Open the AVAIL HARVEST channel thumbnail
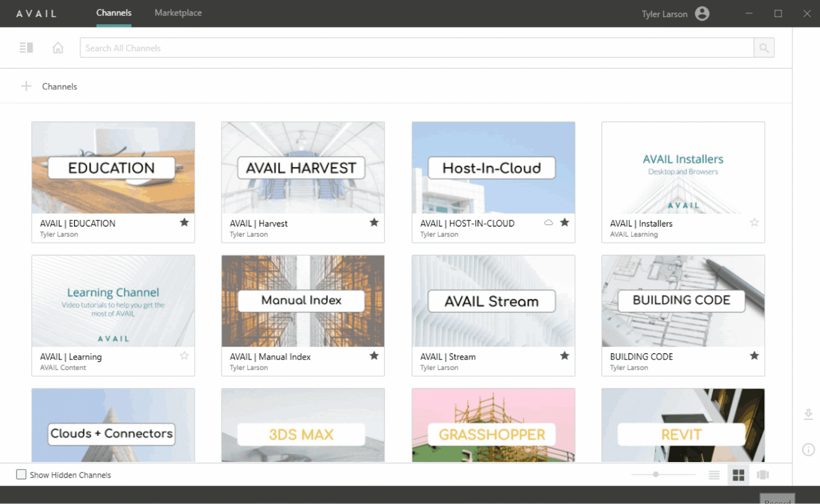 pos(303,167)
